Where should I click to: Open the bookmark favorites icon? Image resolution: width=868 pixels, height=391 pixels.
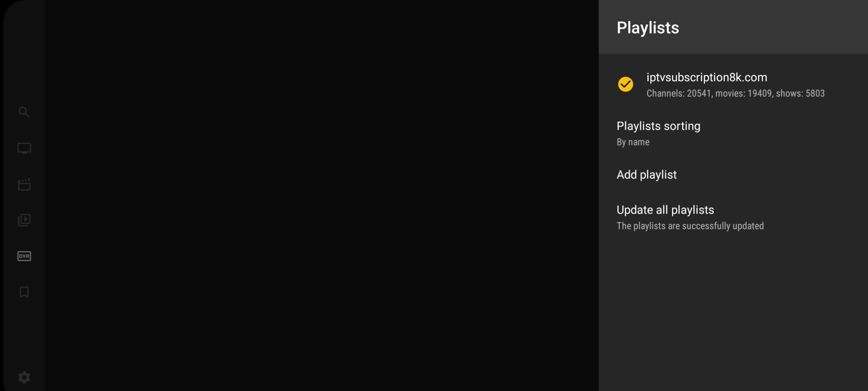tap(24, 292)
